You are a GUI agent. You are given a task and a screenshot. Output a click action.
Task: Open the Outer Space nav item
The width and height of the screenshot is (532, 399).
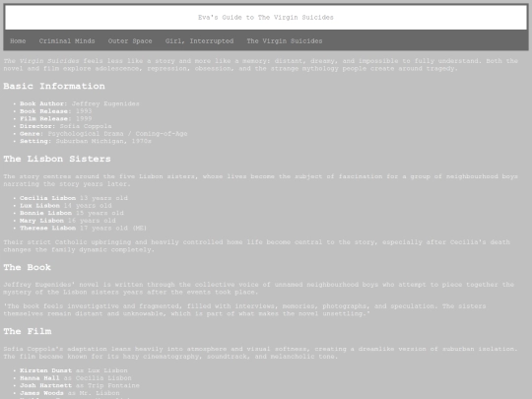(130, 41)
